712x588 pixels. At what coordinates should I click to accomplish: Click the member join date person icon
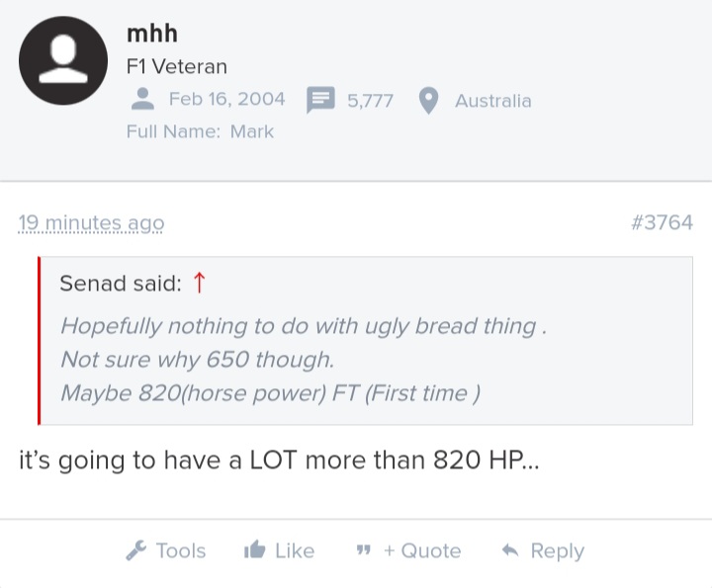[142, 99]
